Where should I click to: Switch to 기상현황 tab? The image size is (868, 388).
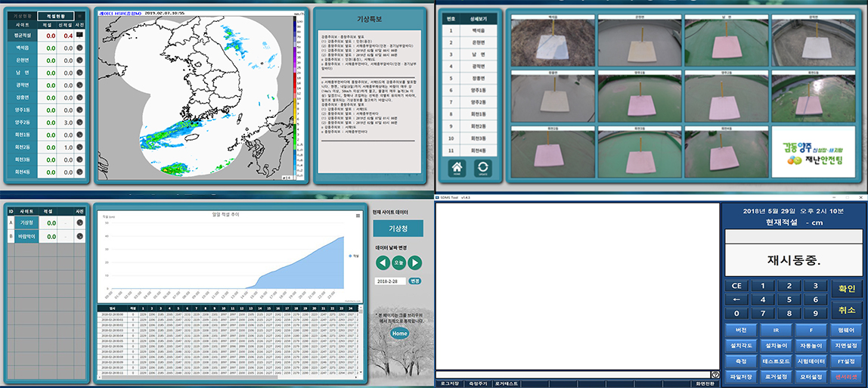[x=23, y=16]
